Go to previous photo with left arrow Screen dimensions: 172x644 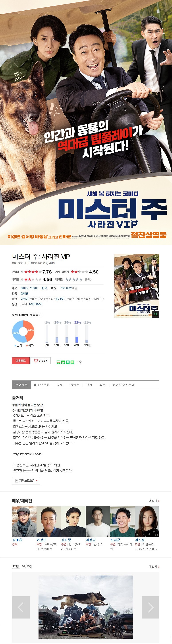point(21,607)
